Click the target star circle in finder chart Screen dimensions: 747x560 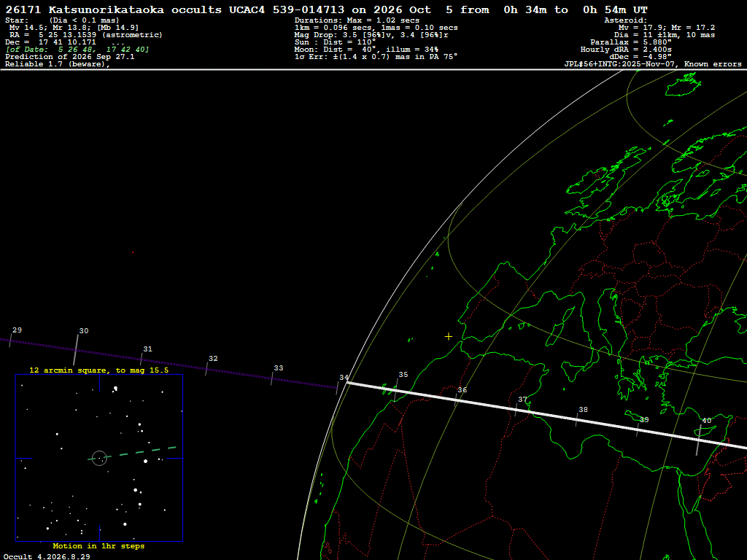[x=99, y=458]
